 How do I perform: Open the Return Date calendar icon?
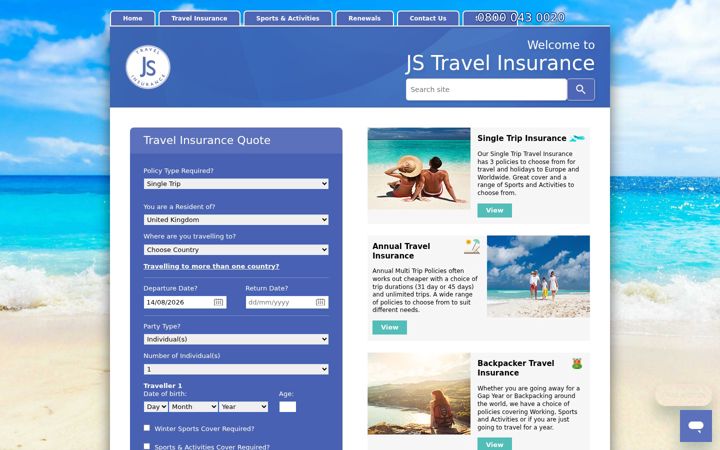321,302
